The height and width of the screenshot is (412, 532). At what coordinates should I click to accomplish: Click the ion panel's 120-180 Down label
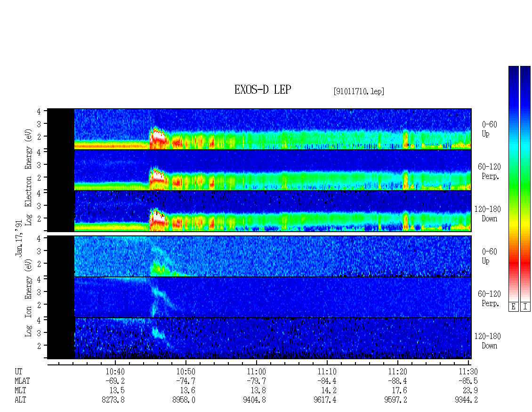click(488, 341)
